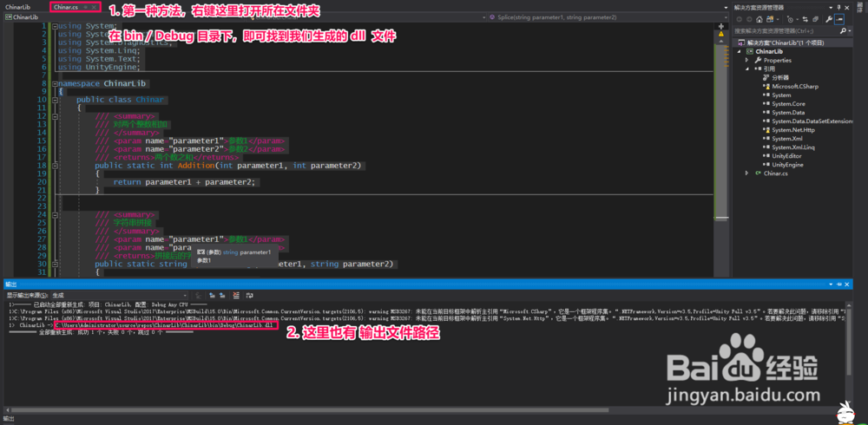868x425 pixels.
Task: Toggle Word Wrap in Output toolbar
Action: (250, 296)
